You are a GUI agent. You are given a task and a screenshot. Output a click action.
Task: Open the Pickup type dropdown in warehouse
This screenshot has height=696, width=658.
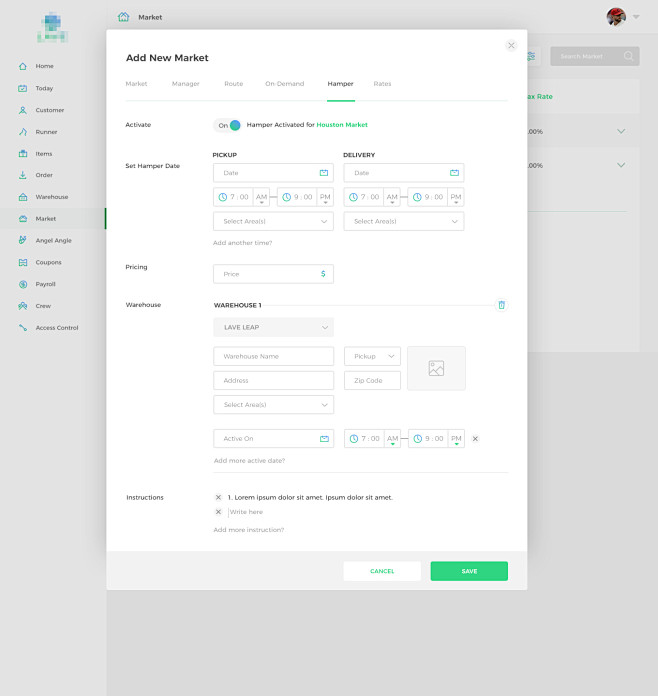[x=372, y=356]
